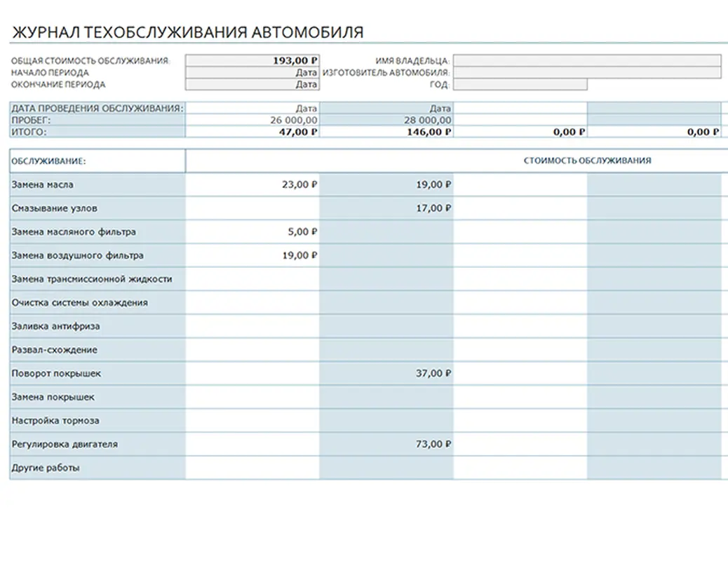Click the Стоимость обслуживания column header

[588, 160]
